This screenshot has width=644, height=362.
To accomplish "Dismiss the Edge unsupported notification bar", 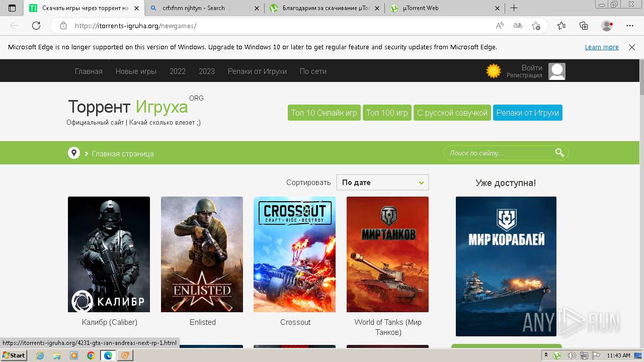I will 632,47.
